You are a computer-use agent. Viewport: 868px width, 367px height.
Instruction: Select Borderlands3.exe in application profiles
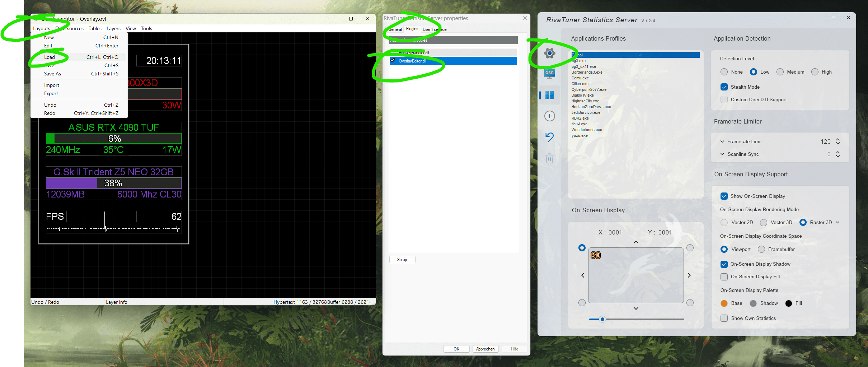587,72
